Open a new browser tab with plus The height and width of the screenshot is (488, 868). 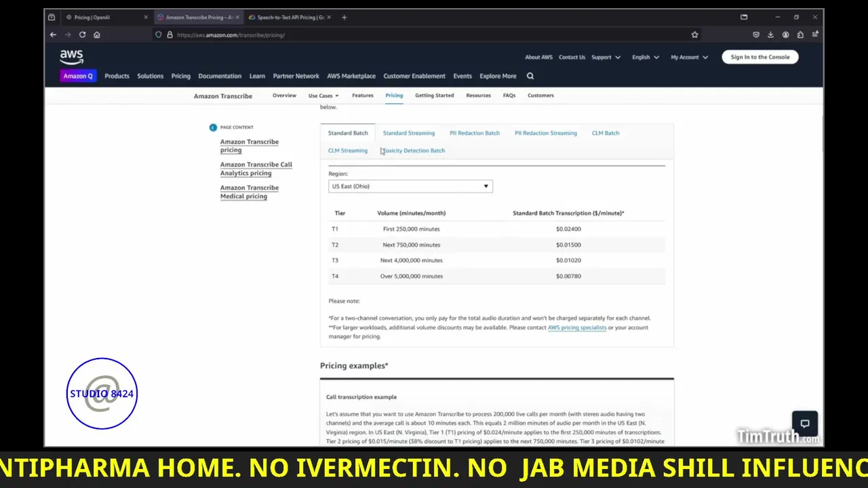pos(344,17)
